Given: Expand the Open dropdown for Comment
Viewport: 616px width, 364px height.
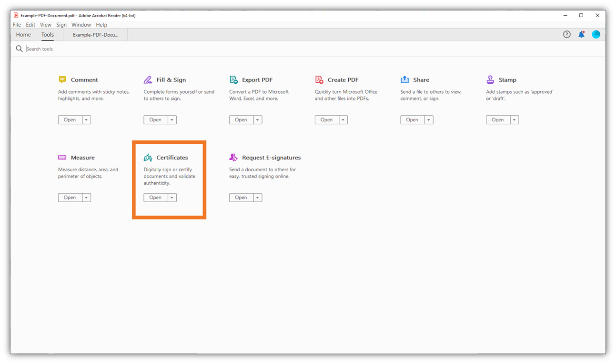Looking at the screenshot, I should click(86, 119).
